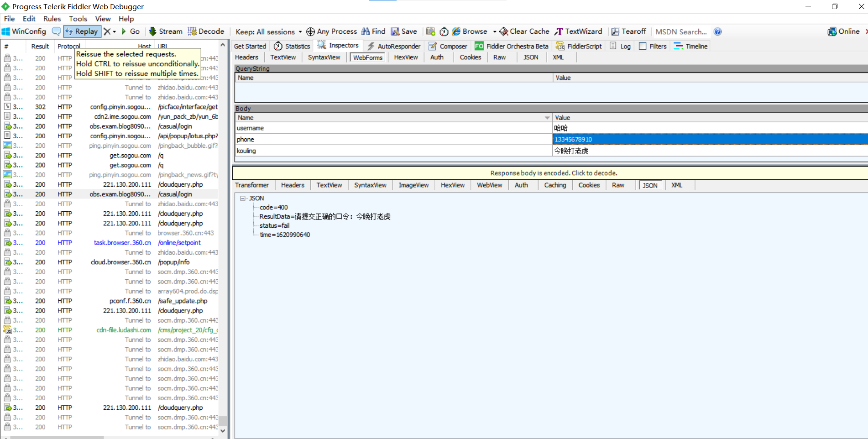The width and height of the screenshot is (868, 439).
Task: Click the blue help question icon
Action: tap(717, 31)
